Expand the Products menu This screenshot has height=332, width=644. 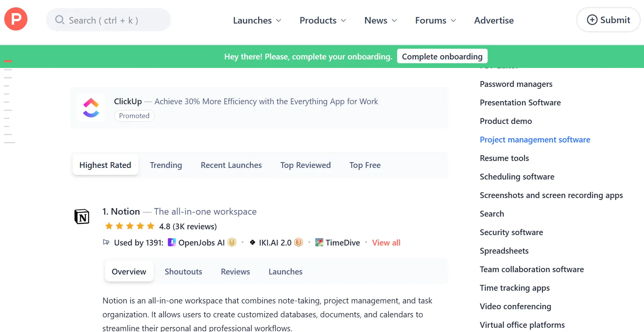tap(323, 20)
